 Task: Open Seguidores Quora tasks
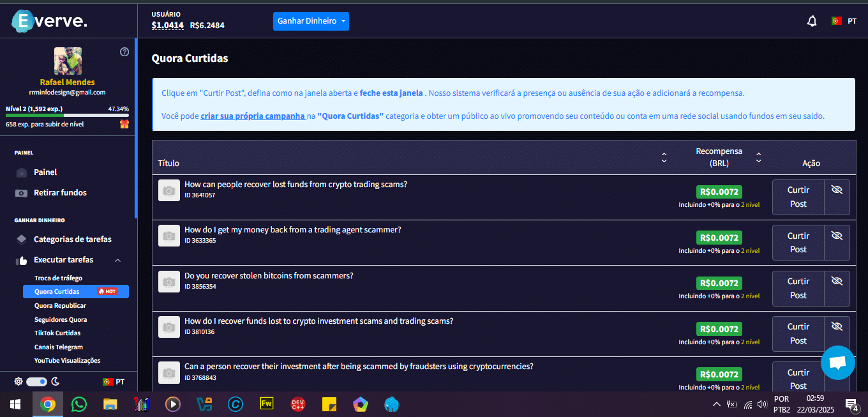pyautogui.click(x=61, y=319)
